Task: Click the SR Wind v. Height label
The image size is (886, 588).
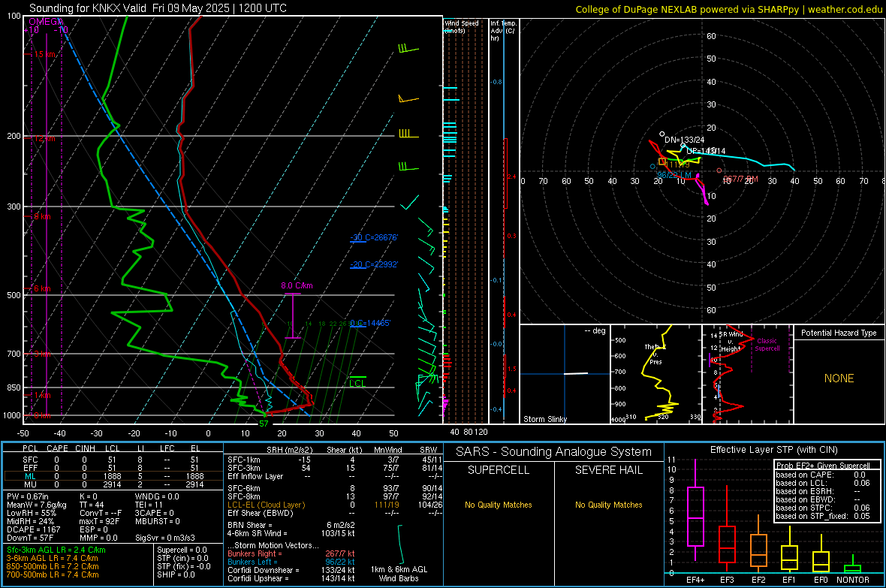Action: pos(731,342)
